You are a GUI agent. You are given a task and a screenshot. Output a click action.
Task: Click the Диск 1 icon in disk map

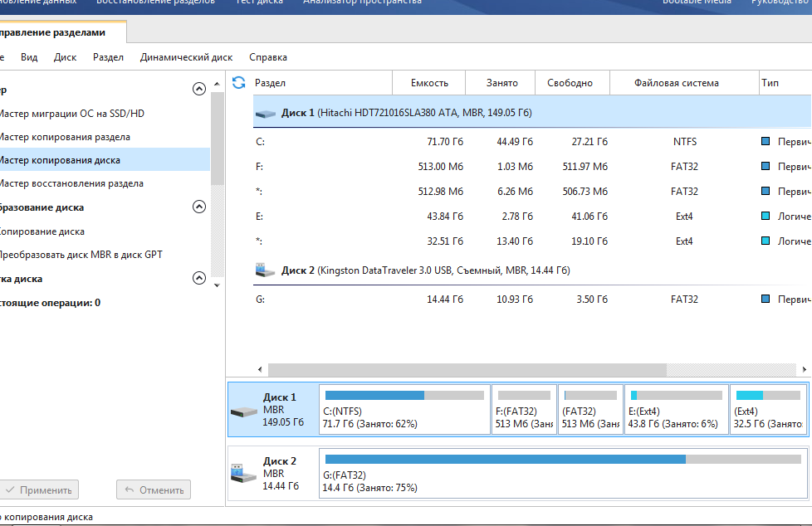click(244, 411)
